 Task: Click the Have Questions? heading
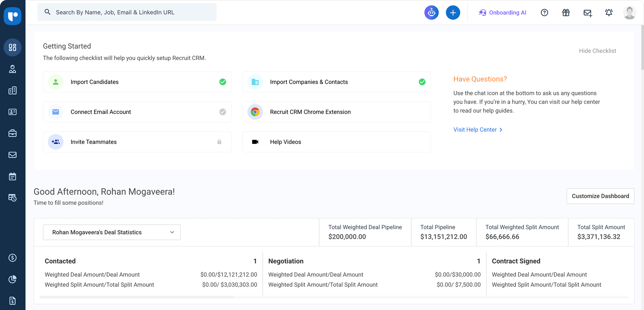tap(480, 79)
